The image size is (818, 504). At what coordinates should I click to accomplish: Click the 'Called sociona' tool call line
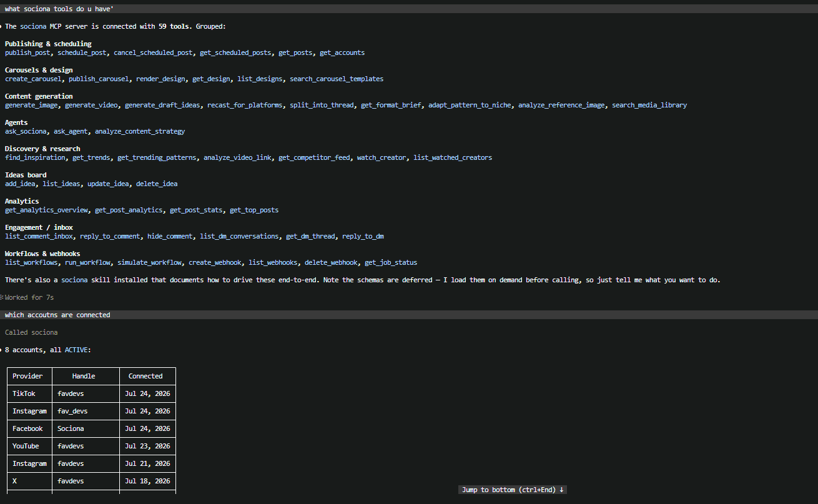click(x=31, y=332)
